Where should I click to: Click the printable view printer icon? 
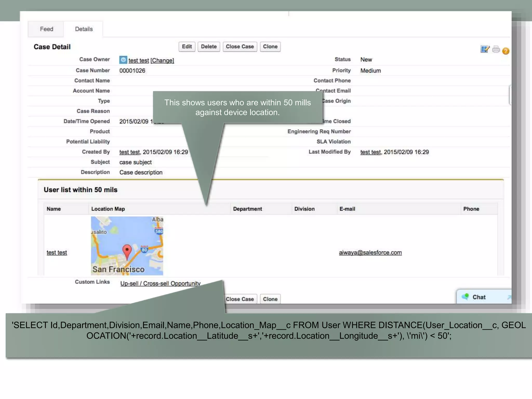pos(496,49)
